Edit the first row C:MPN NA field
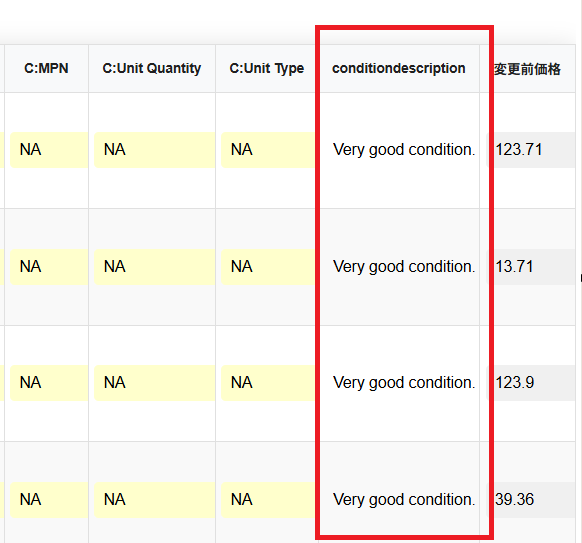This screenshot has width=582, height=543. pyautogui.click(x=49, y=150)
